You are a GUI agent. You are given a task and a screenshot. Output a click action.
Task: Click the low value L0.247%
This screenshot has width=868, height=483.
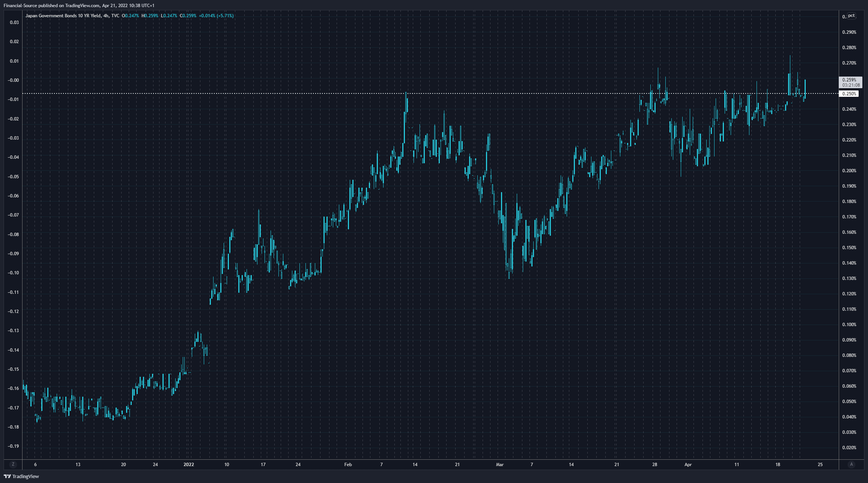pos(169,16)
